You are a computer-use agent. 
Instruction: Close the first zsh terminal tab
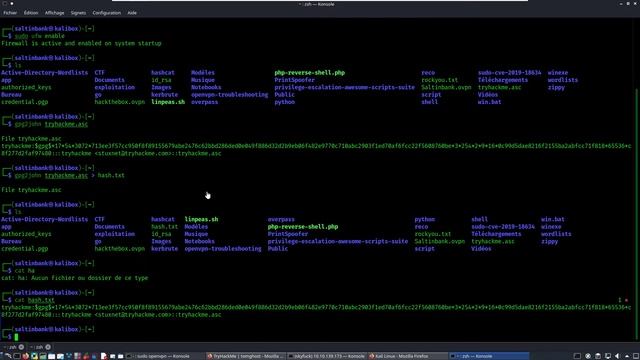click(21, 347)
